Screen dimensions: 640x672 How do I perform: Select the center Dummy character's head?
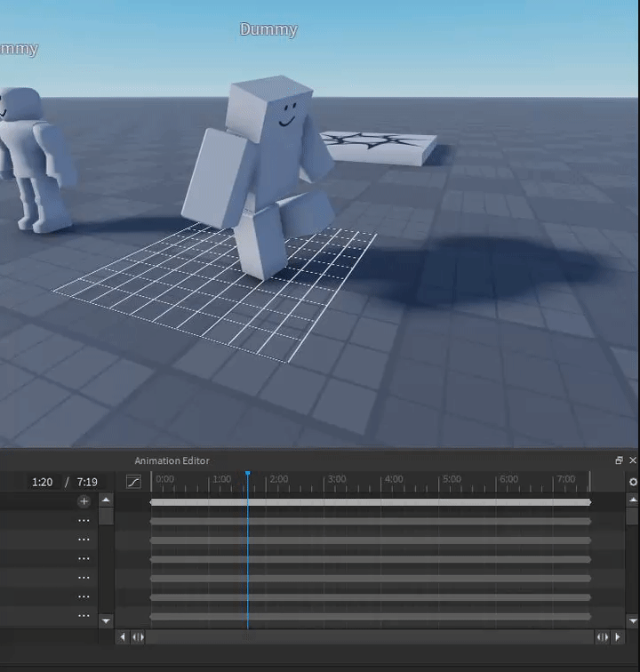coord(269,108)
